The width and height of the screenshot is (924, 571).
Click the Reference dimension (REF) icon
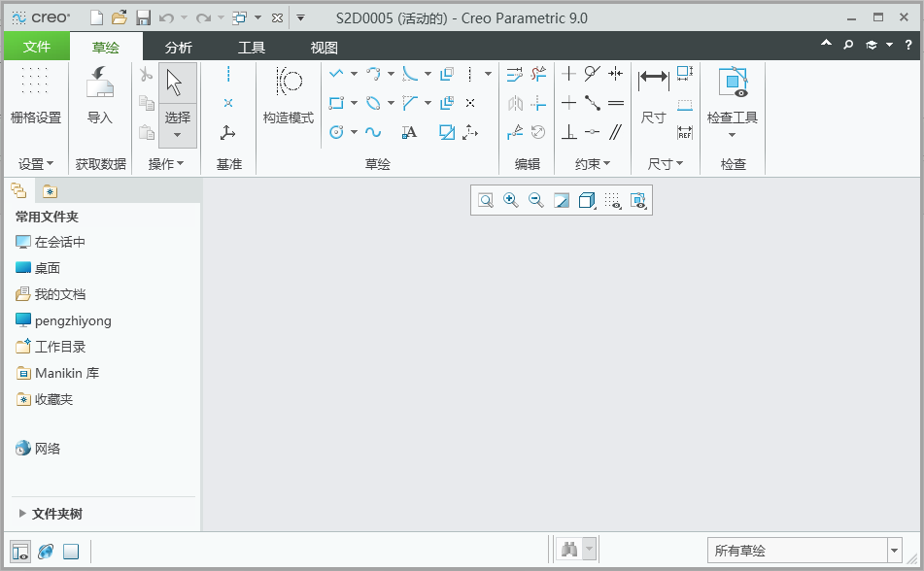(685, 132)
